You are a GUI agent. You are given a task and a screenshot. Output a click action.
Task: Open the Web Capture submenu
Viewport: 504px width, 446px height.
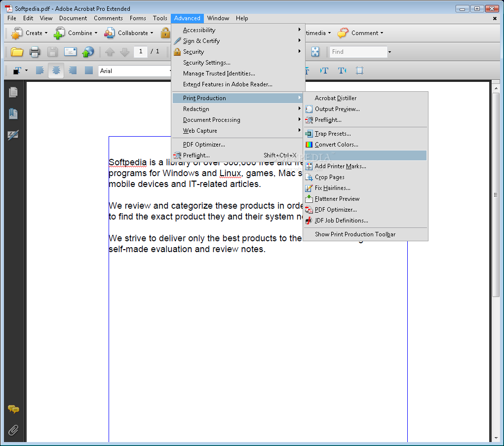(x=238, y=131)
